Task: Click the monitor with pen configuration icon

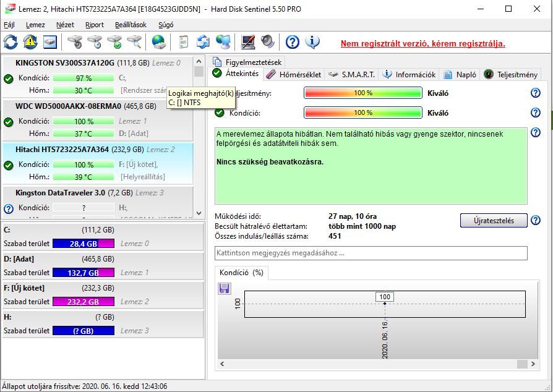Action: point(248,42)
